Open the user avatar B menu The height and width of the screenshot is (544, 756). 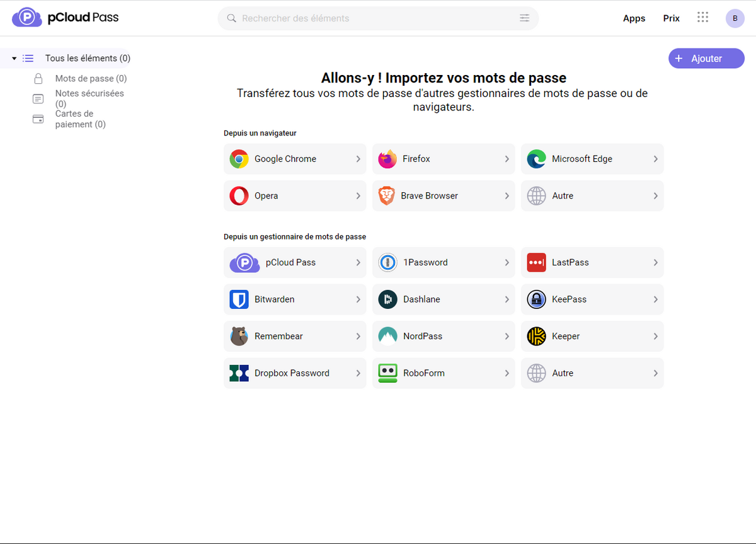coord(735,18)
